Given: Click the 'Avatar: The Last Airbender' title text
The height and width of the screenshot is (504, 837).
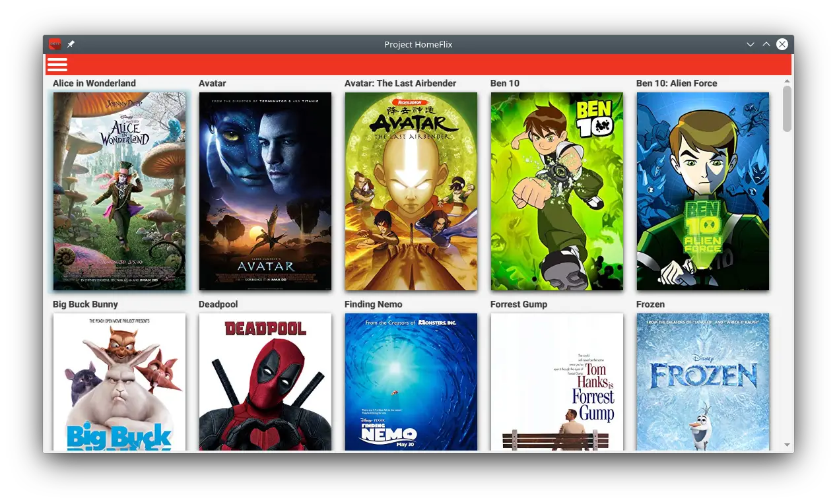Looking at the screenshot, I should [401, 83].
